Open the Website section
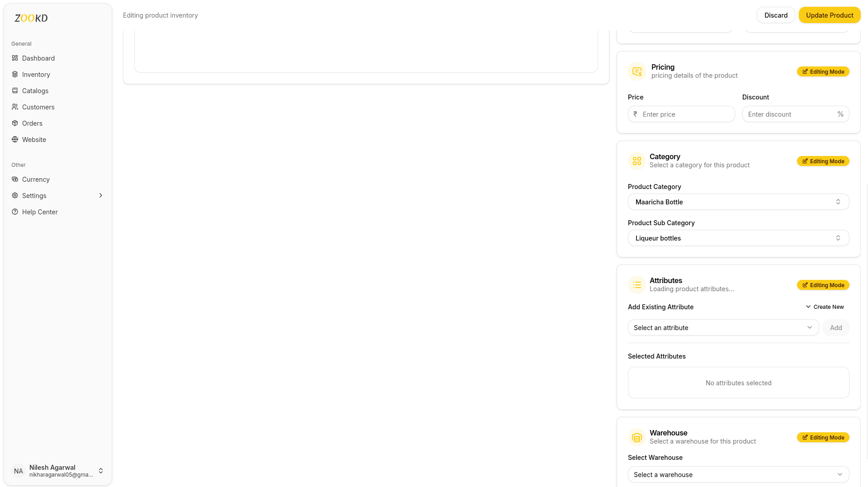The height and width of the screenshot is (487, 868). point(34,139)
